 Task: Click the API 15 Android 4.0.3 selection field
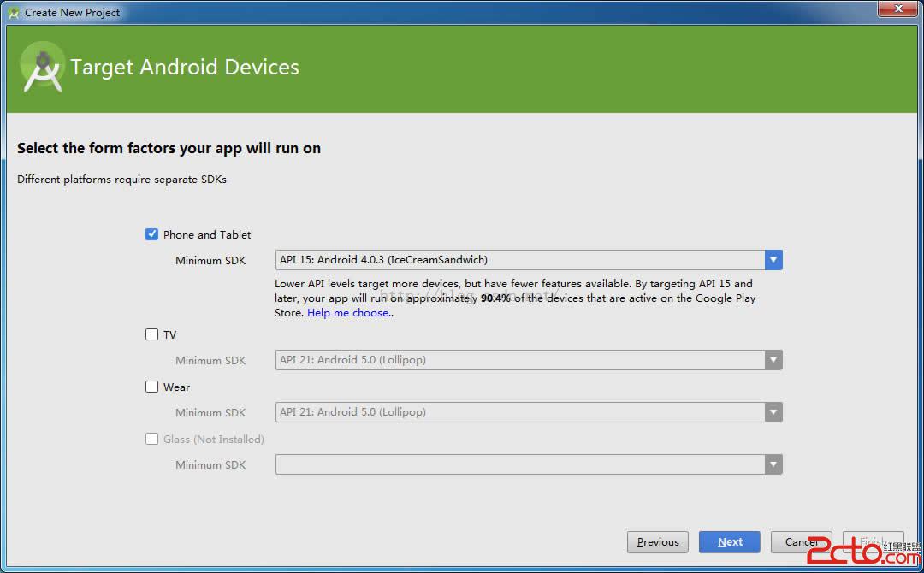point(519,260)
